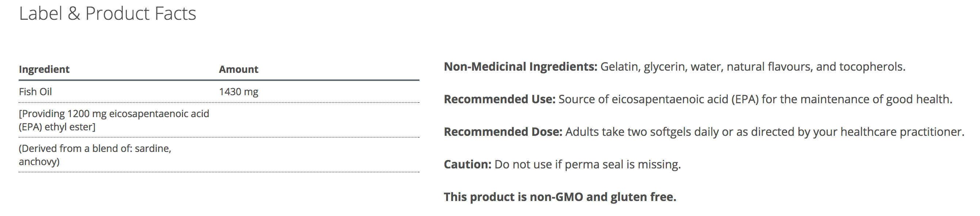Click the word "sardine" in the table
This screenshot has width=980, height=216.
point(153,149)
